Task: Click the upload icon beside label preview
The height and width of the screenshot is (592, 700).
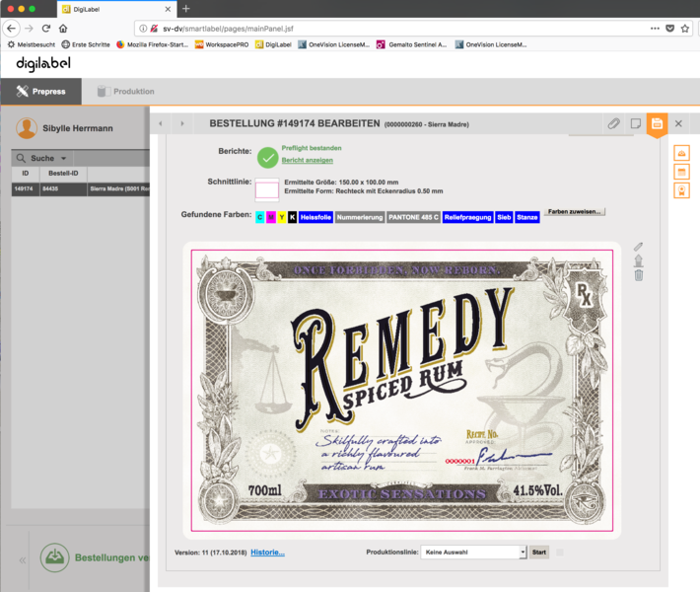Action: (x=638, y=260)
